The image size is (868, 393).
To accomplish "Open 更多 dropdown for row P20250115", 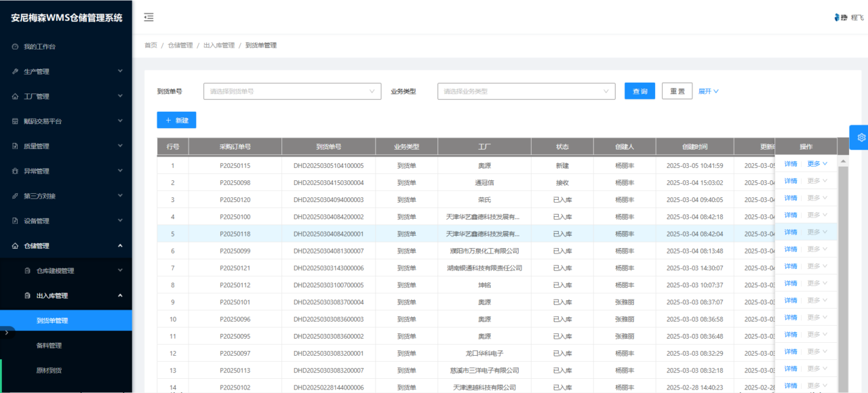I will pos(817,164).
